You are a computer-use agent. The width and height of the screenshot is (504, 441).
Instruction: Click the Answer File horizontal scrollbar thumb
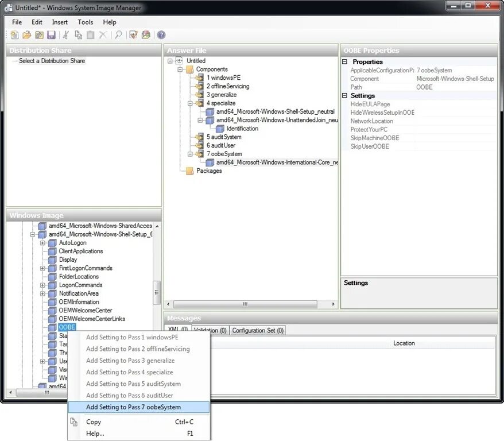click(x=245, y=304)
